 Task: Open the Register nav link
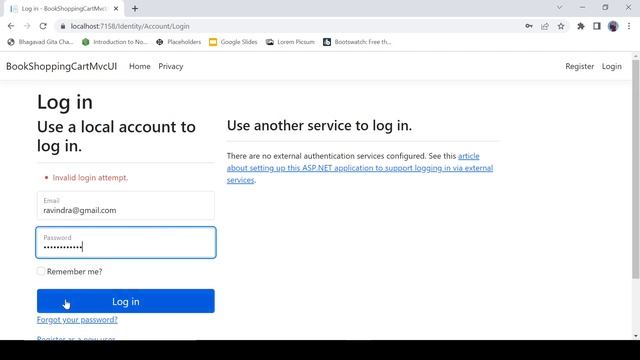click(579, 66)
